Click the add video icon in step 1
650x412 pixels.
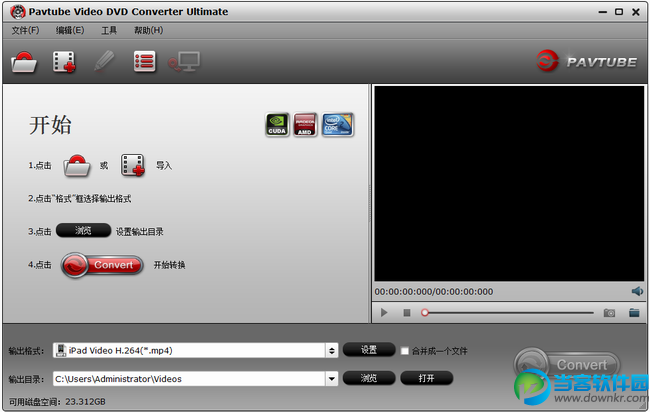[133, 165]
